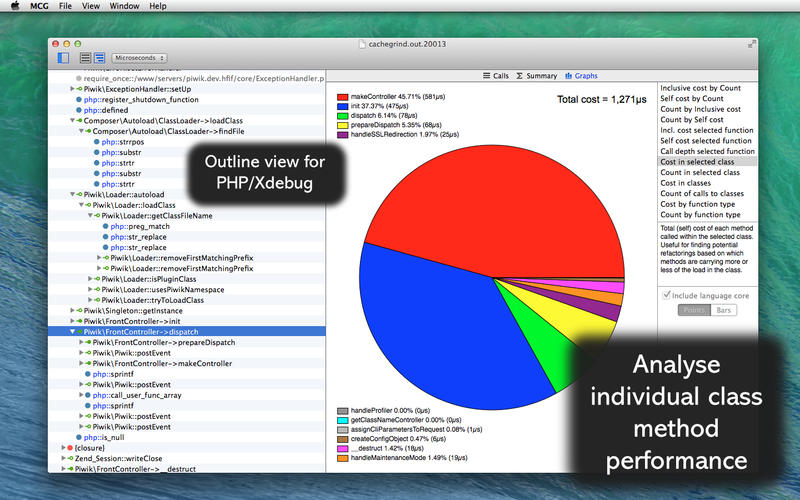Open the Help menu
The height and width of the screenshot is (500, 800).
[x=158, y=6]
